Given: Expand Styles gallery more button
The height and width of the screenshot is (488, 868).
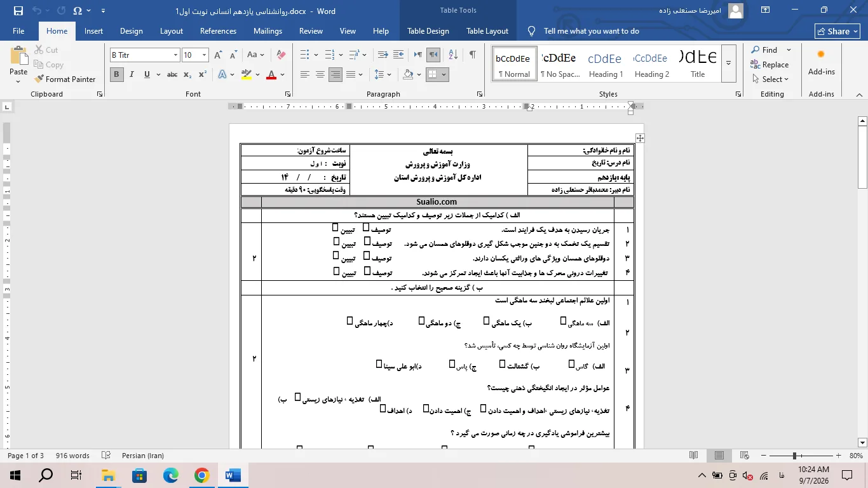Looking at the screenshot, I should (729, 63).
